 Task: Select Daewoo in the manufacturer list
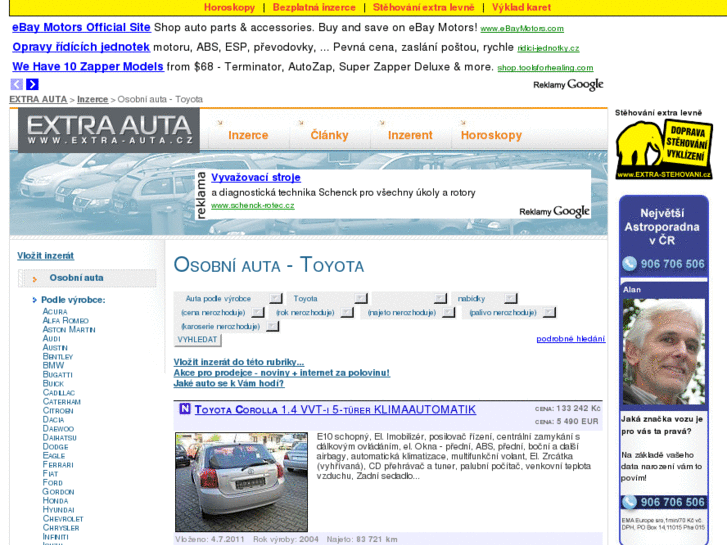58,429
